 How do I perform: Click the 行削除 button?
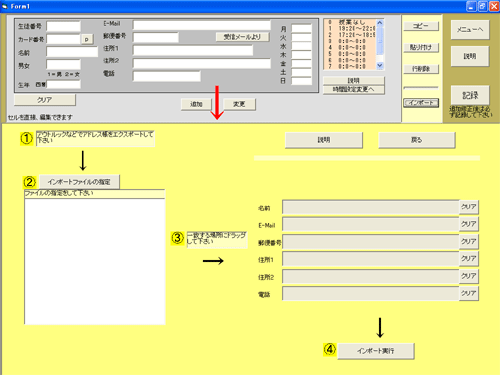click(x=421, y=69)
